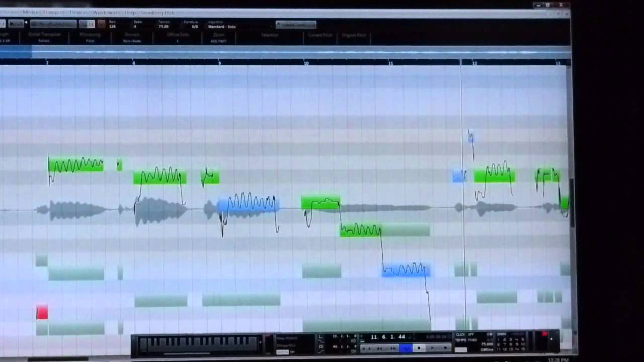Image resolution: width=644 pixels, height=362 pixels.
Task: Select the green pitch segment at bar 7
Action: click(x=76, y=165)
